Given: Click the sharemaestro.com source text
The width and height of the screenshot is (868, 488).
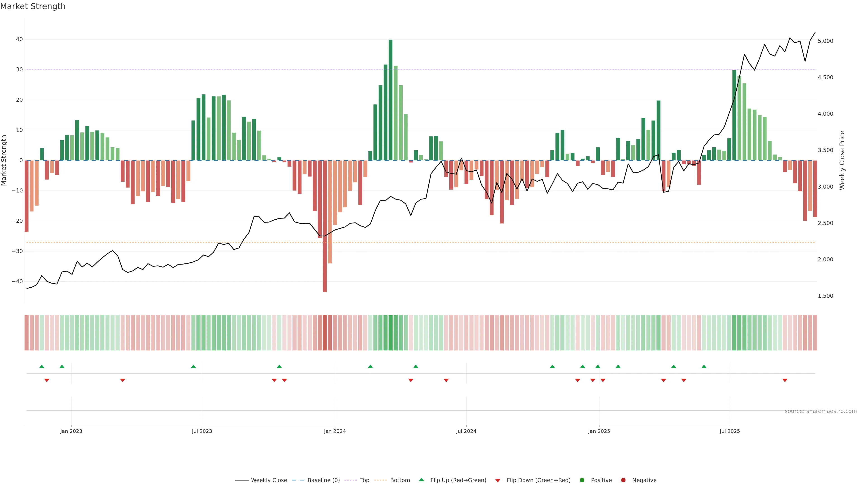Looking at the screenshot, I should tap(821, 411).
